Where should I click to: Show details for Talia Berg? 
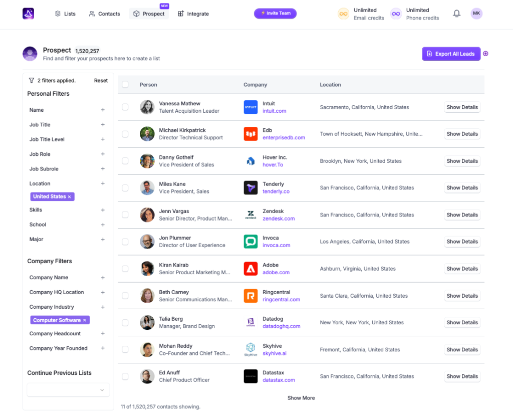click(x=462, y=322)
